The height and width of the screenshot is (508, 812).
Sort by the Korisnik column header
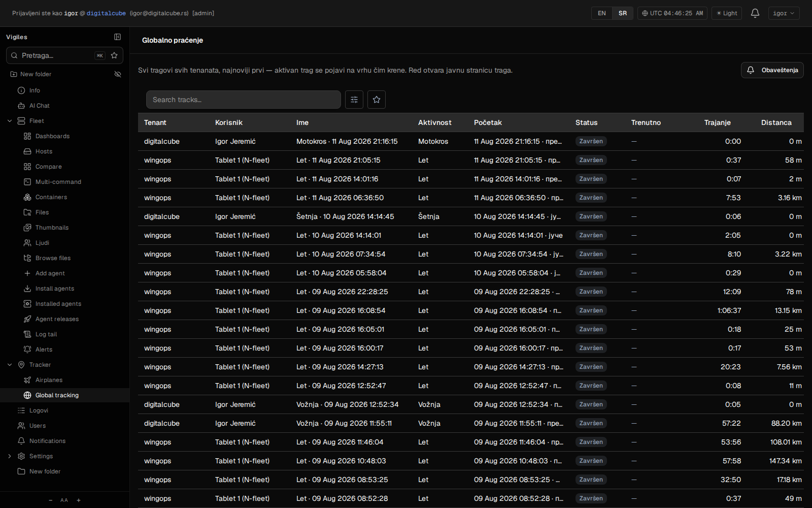[229, 122]
